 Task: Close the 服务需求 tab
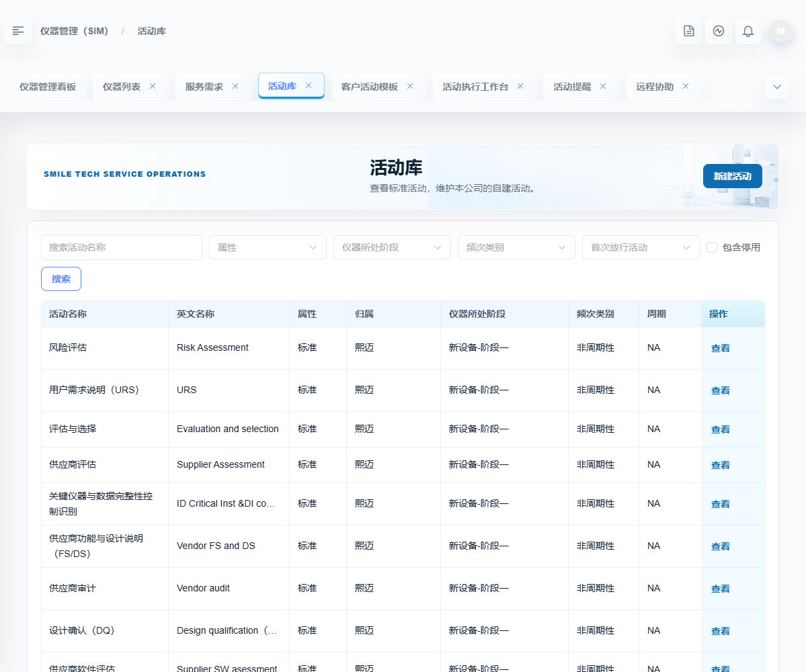pyautogui.click(x=235, y=86)
